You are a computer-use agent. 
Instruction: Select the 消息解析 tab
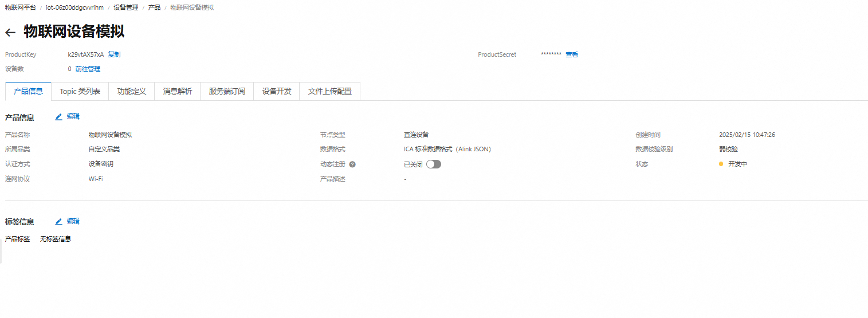click(x=177, y=92)
